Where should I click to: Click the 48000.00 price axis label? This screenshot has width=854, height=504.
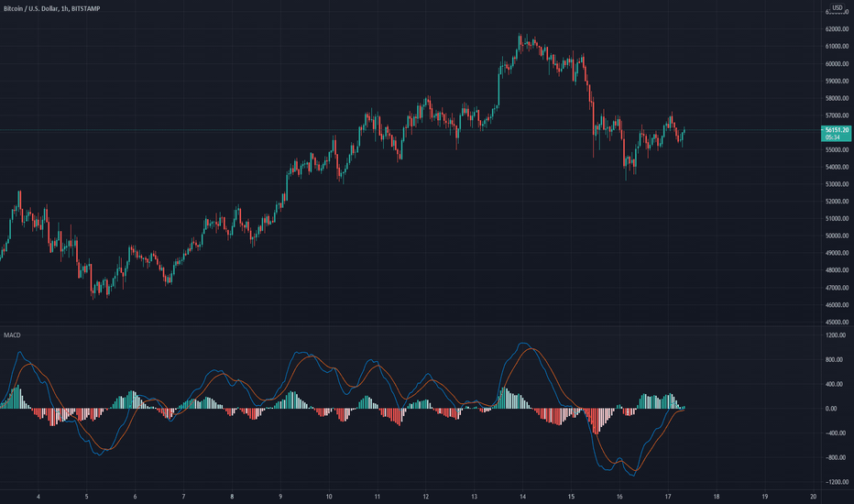(838, 270)
